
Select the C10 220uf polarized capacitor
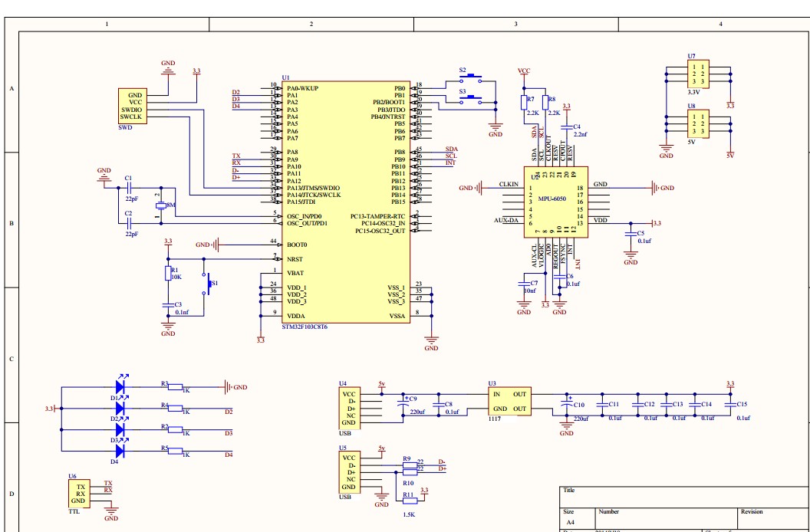(x=567, y=405)
